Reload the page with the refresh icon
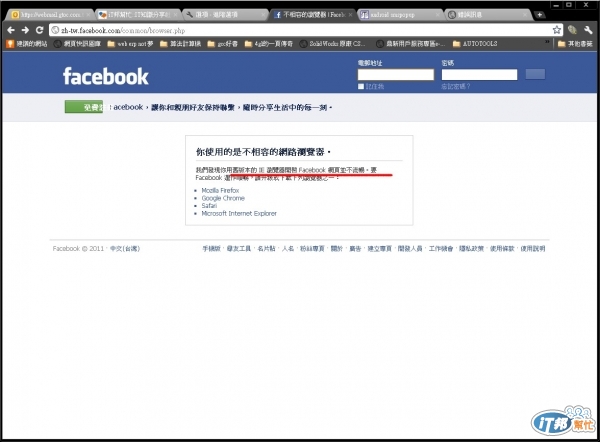 tap(39, 30)
